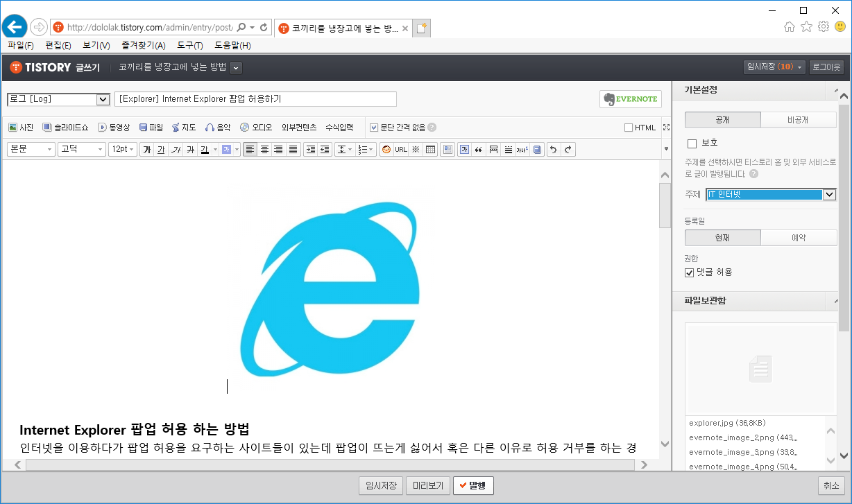
Task: Insert an emoticon
Action: (x=386, y=149)
